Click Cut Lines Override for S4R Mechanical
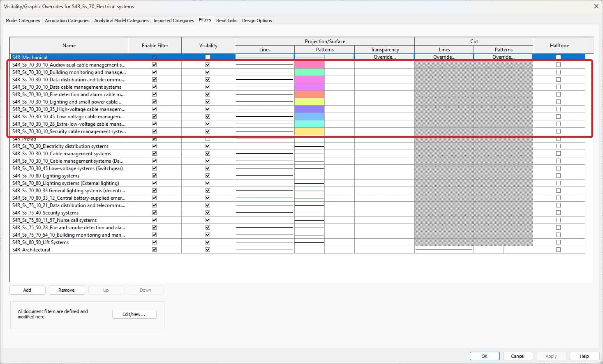Screen dimensions: 603x364 (444, 57)
